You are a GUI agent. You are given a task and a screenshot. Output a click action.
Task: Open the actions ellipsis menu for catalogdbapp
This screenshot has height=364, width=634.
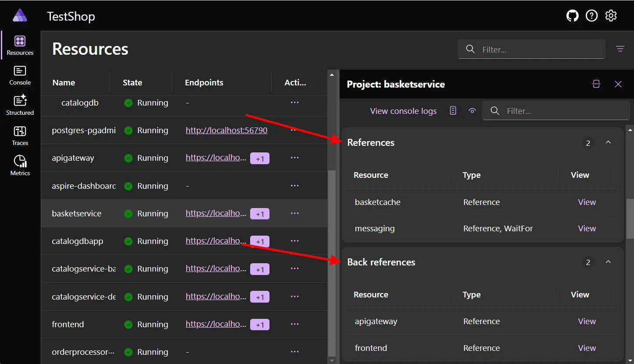point(294,241)
